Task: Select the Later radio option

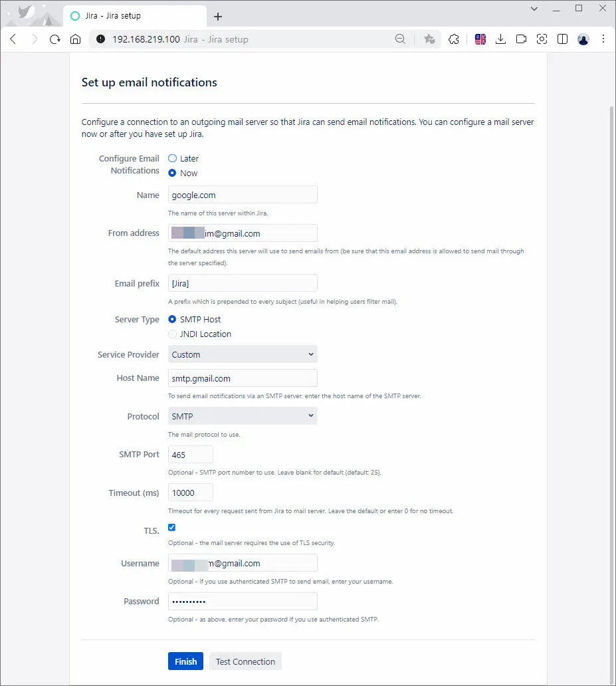Action: pyautogui.click(x=173, y=158)
